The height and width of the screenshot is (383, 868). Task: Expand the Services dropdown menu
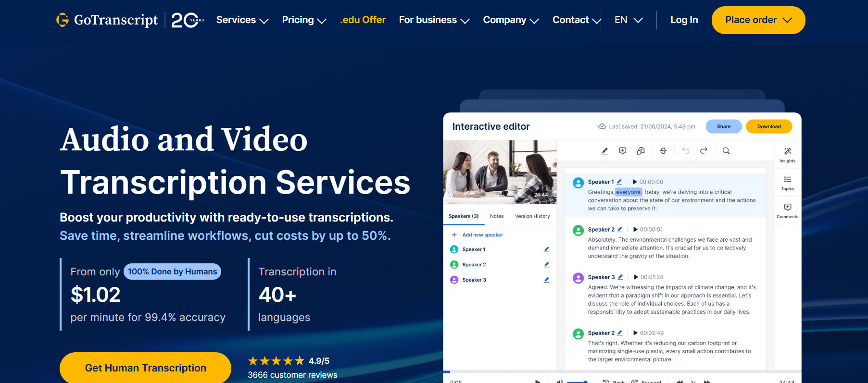coord(242,20)
